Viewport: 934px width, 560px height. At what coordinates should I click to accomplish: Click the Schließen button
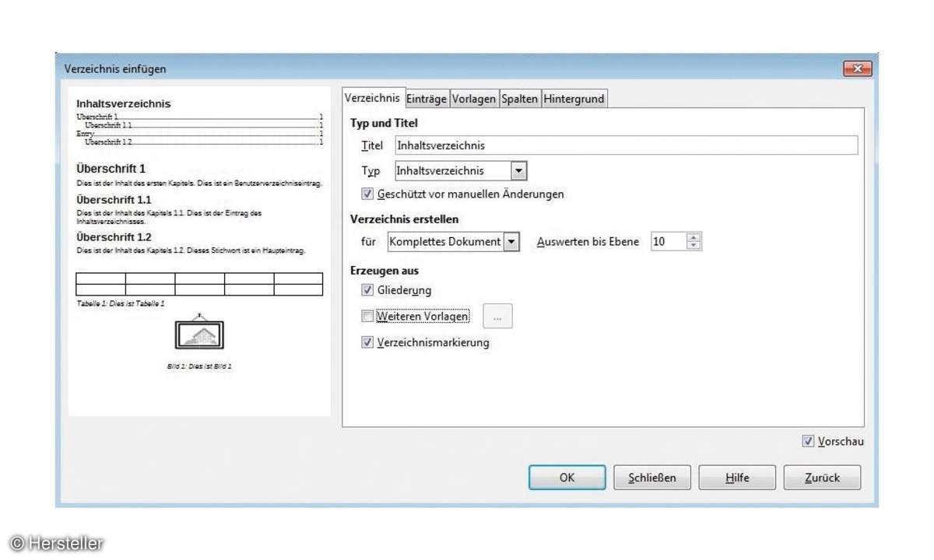pyautogui.click(x=651, y=478)
